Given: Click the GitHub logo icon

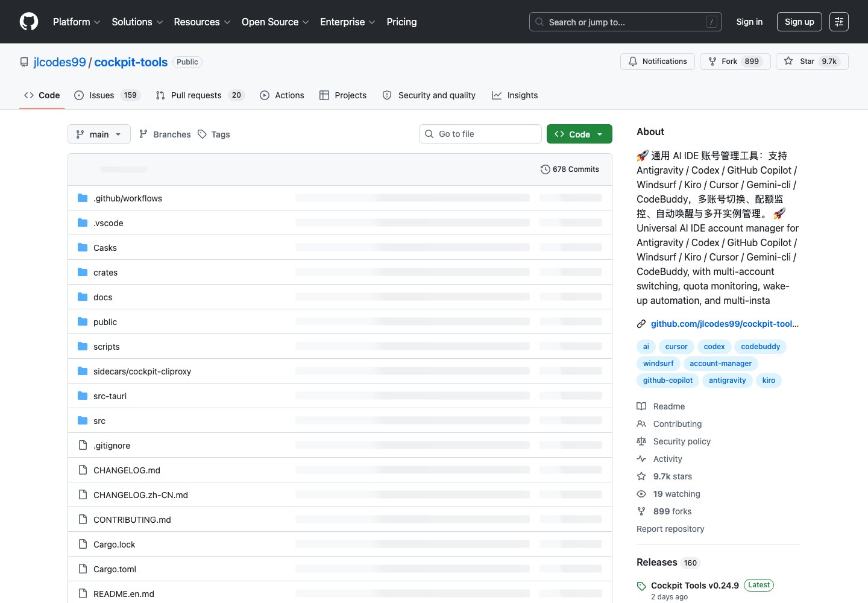Looking at the screenshot, I should click(29, 22).
